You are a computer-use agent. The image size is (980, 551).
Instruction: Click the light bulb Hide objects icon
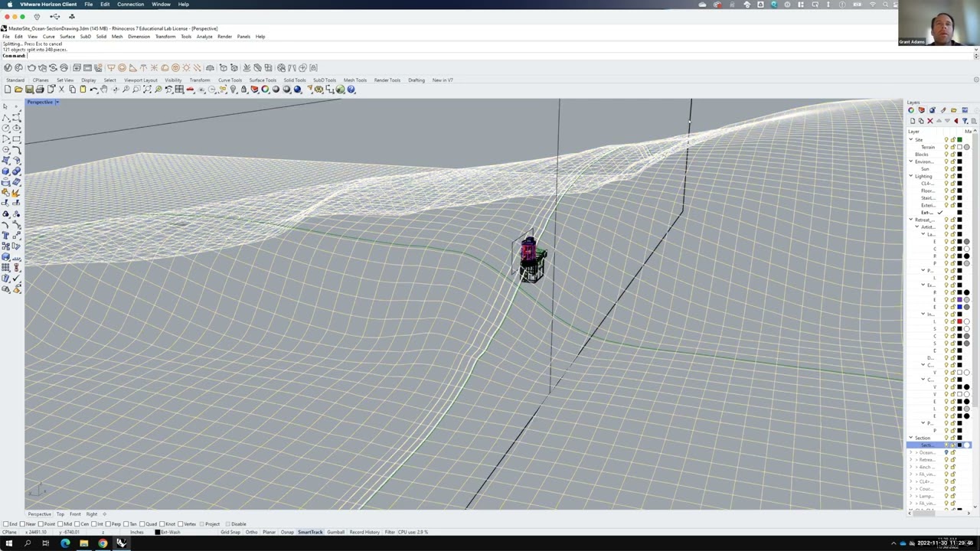pos(233,90)
